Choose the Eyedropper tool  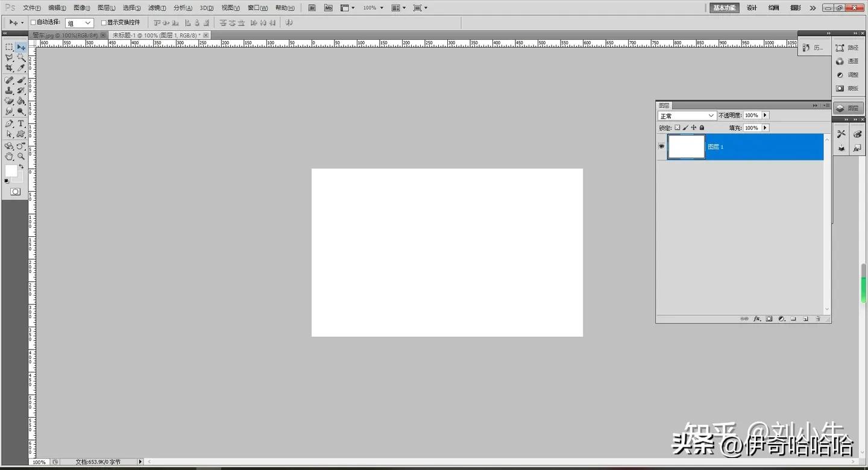(x=21, y=68)
